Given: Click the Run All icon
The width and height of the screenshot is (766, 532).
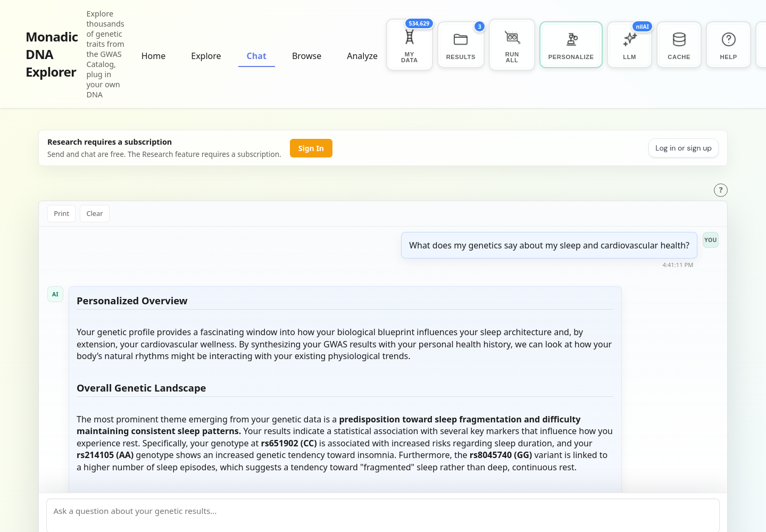Looking at the screenshot, I should 512,45.
